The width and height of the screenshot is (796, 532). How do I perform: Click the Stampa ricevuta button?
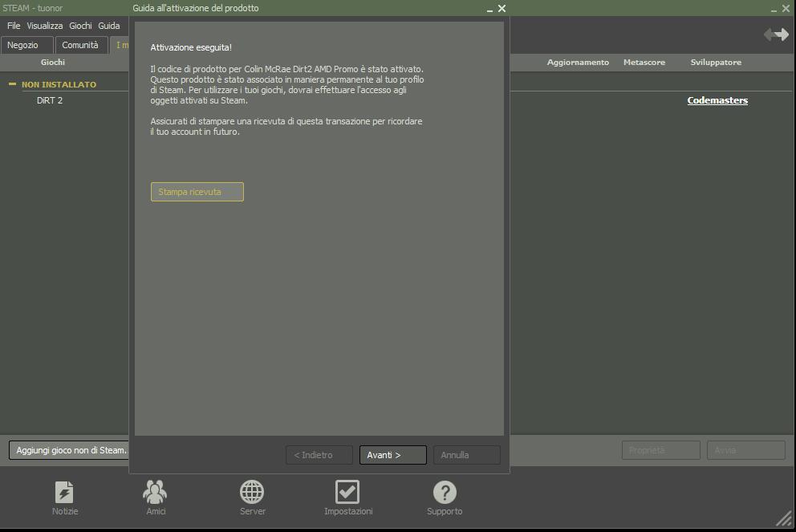point(197,192)
